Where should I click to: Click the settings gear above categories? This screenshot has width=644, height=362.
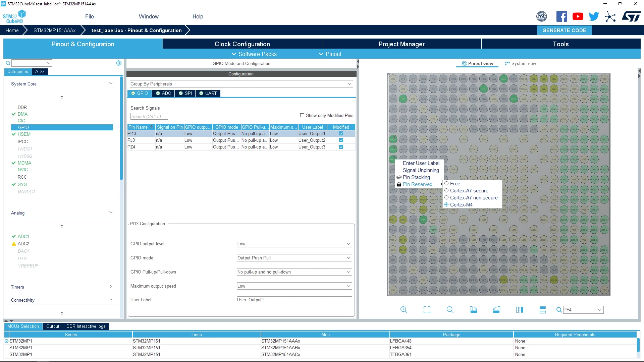pyautogui.click(x=119, y=63)
